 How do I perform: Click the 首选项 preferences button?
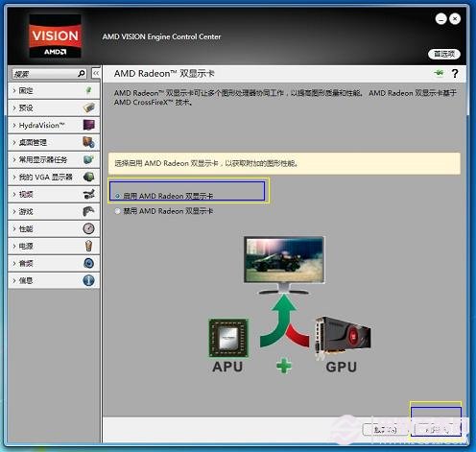[444, 54]
